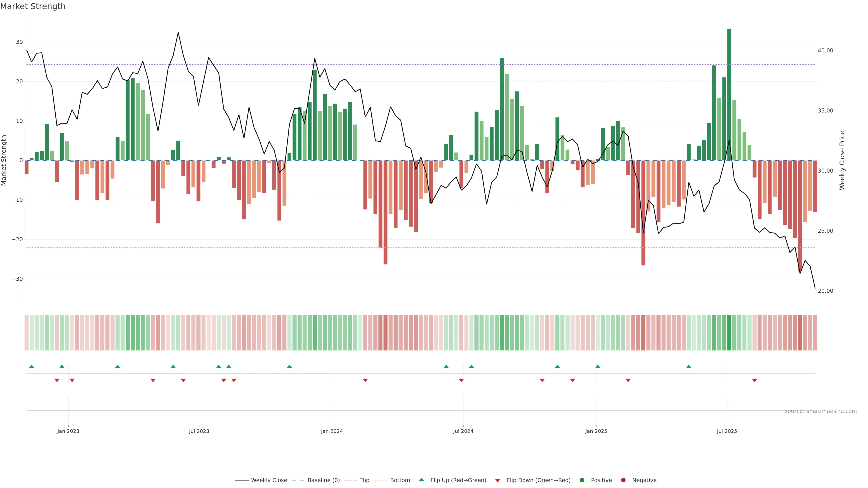Click the Market Strength chart title
The image size is (868, 488).
point(33,6)
